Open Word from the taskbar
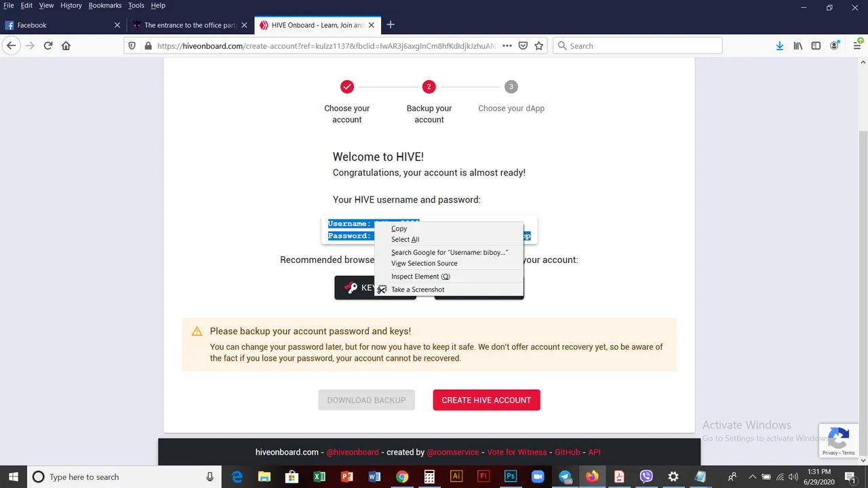Viewport: 868px width, 488px height. tap(374, 476)
